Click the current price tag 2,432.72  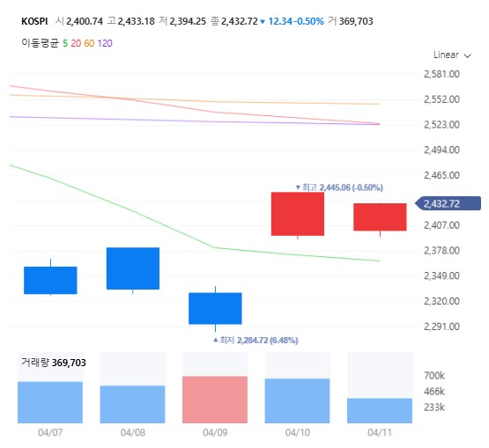tap(448, 203)
